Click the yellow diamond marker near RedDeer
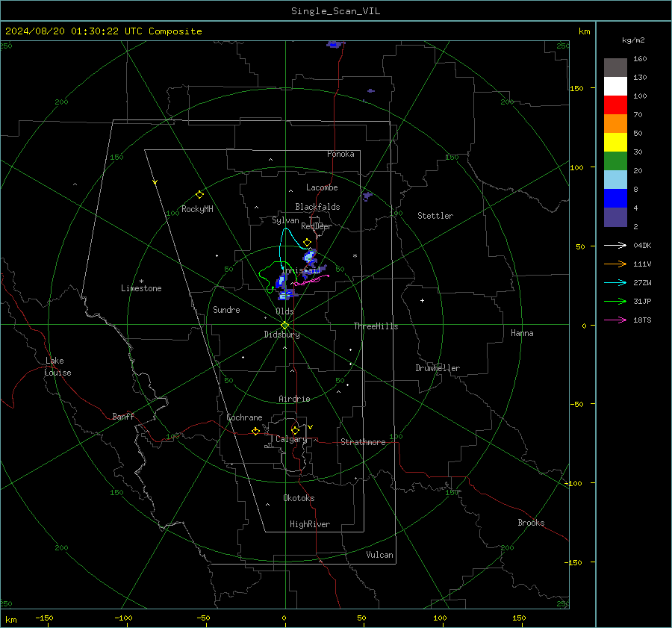The height and width of the screenshot is (628, 672). coord(307,242)
